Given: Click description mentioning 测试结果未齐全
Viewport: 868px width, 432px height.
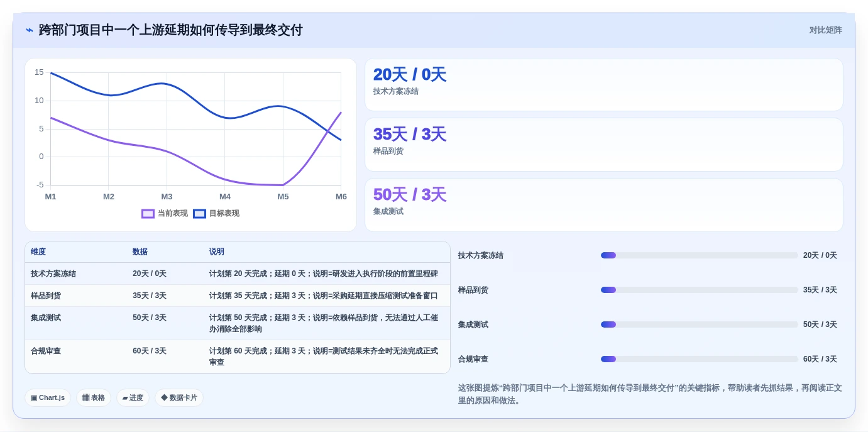Looking at the screenshot, I should coord(324,357).
